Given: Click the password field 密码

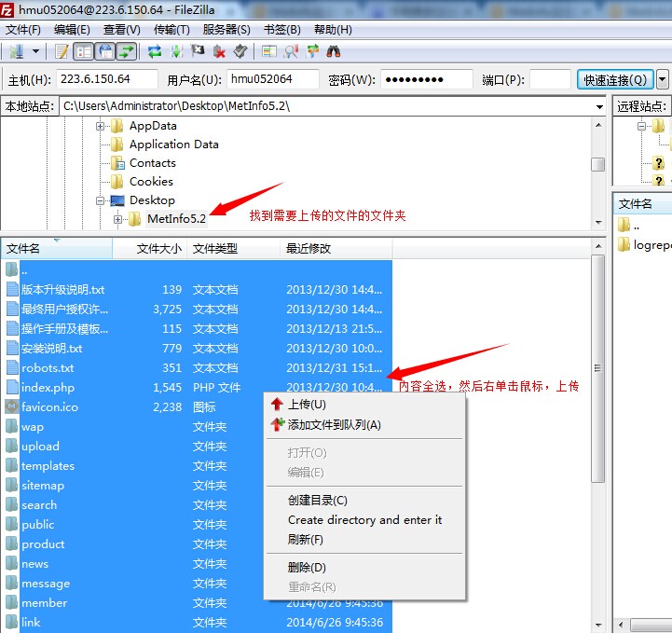Looking at the screenshot, I should [427, 79].
